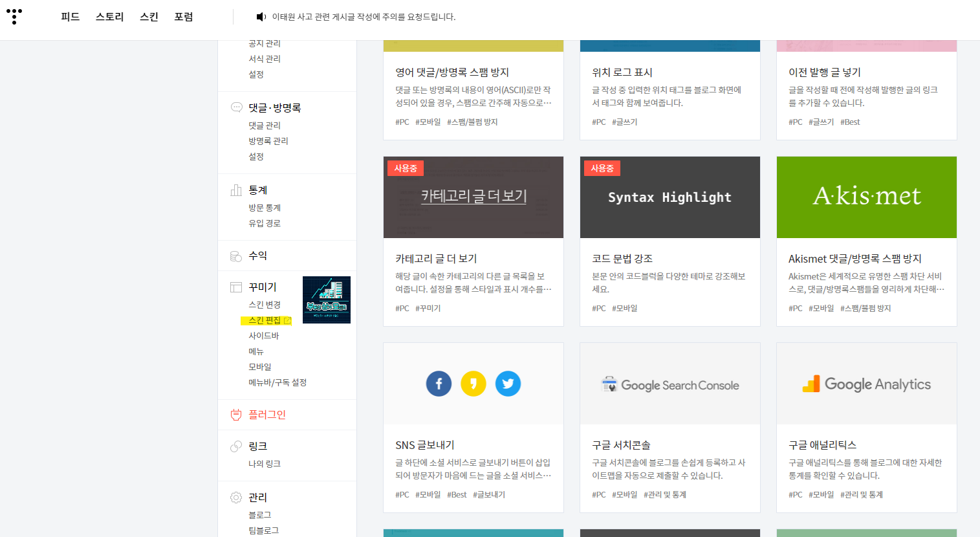Open 방문 통계
The width and height of the screenshot is (980, 537).
(x=265, y=208)
